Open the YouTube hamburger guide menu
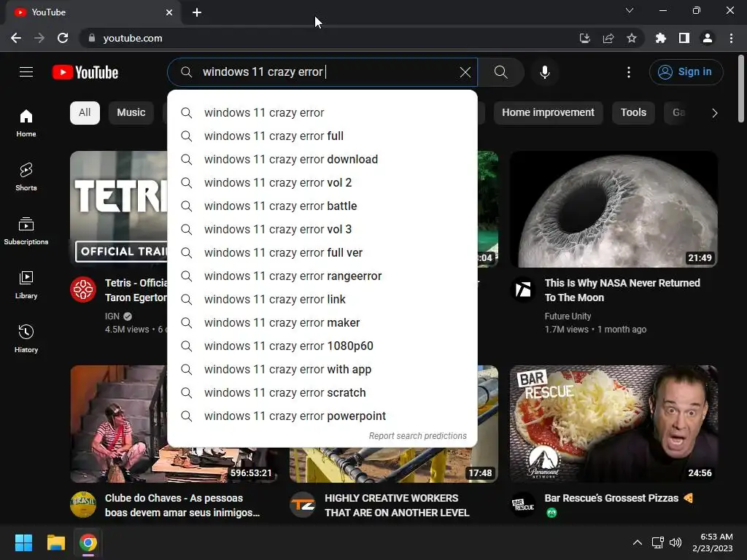 click(x=26, y=72)
